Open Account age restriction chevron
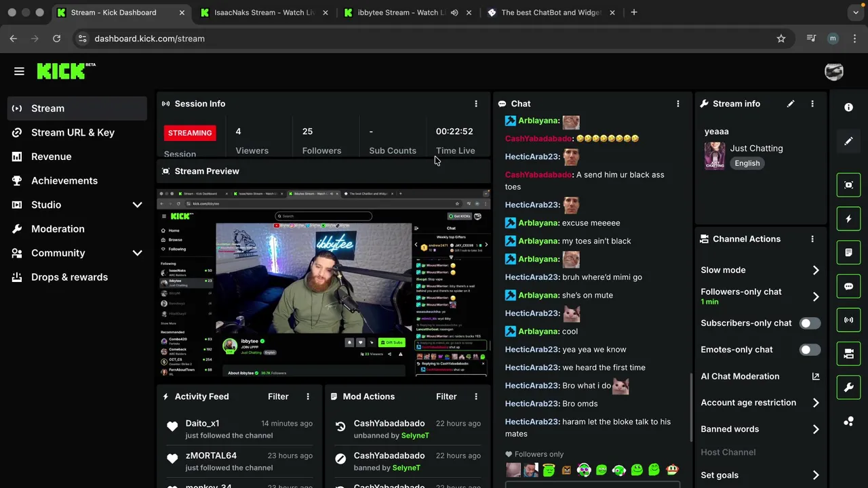 [x=816, y=403]
